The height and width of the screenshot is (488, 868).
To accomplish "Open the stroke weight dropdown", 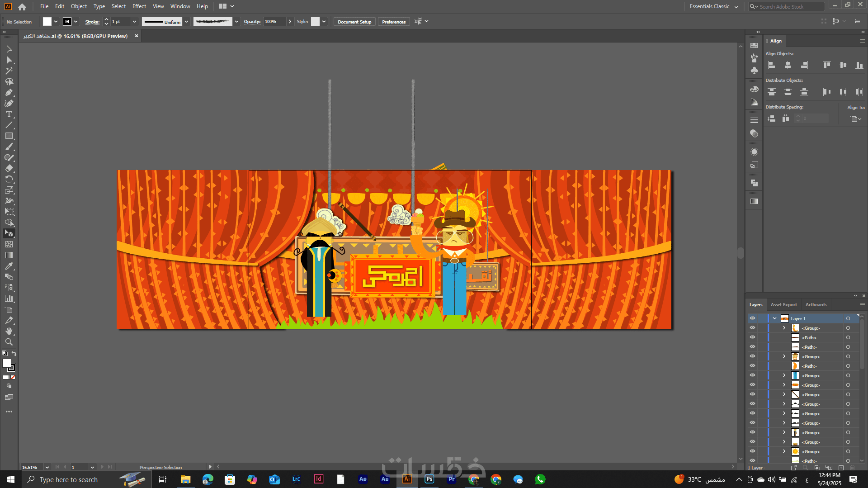I will (134, 22).
